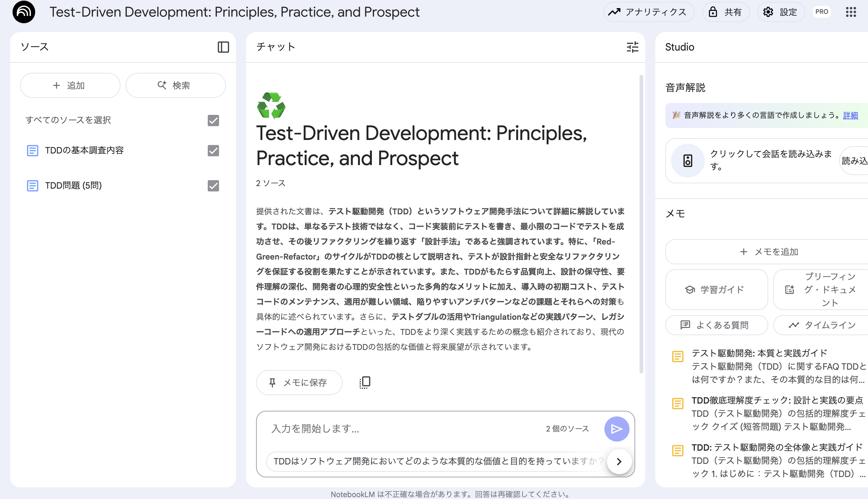Click the audio overview speaker icon
The height and width of the screenshot is (499, 868).
coord(688,160)
